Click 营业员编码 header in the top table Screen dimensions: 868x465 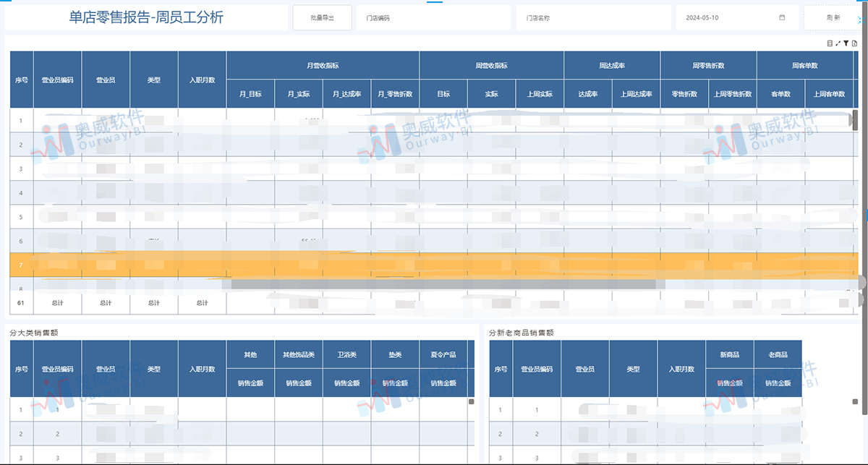click(x=58, y=80)
